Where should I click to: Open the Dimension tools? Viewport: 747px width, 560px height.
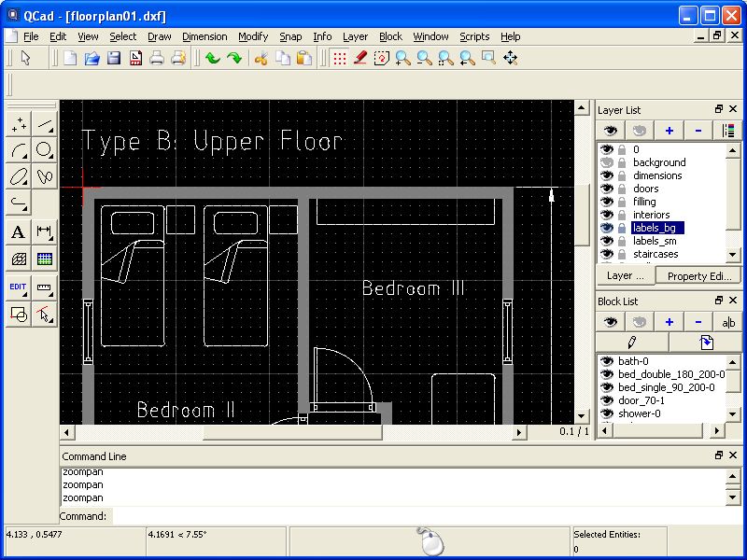[x=45, y=232]
